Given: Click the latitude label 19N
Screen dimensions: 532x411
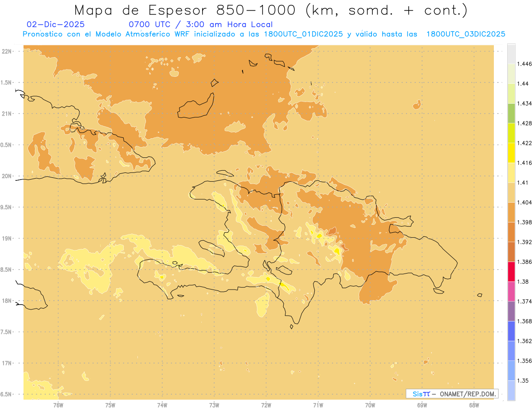Looking at the screenshot, I should [x=7, y=238].
